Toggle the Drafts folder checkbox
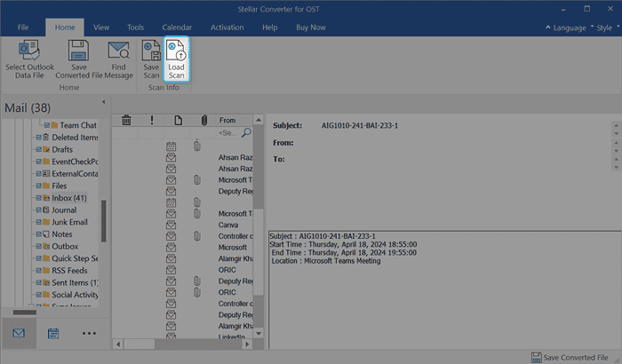The width and height of the screenshot is (622, 364). click(x=38, y=150)
